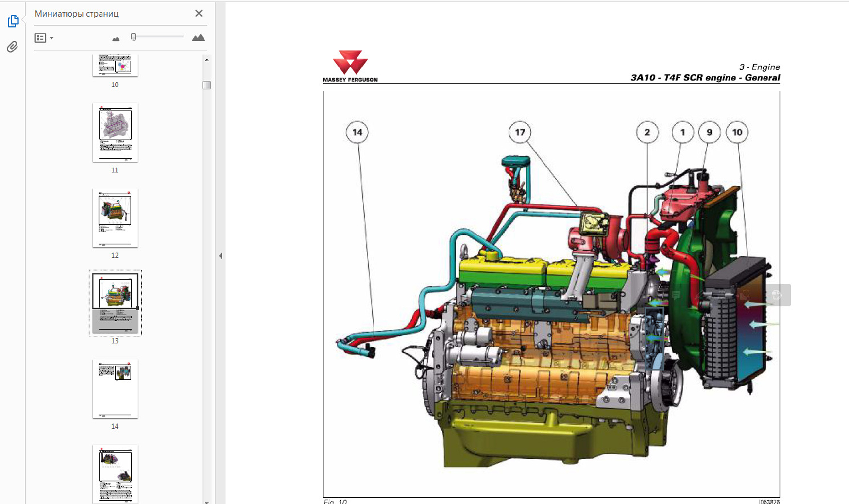The width and height of the screenshot is (849, 504).
Task: Go to page 11 thumbnail
Action: [x=115, y=132]
